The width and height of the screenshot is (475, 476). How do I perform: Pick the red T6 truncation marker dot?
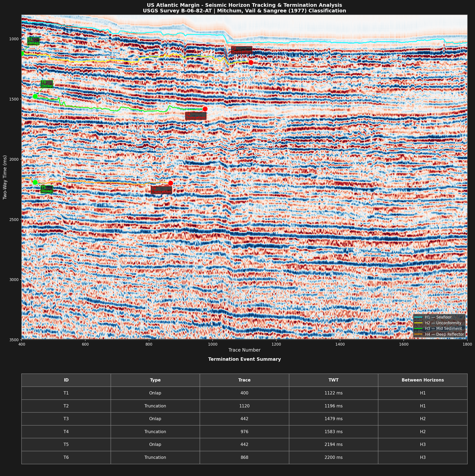coord(171,183)
